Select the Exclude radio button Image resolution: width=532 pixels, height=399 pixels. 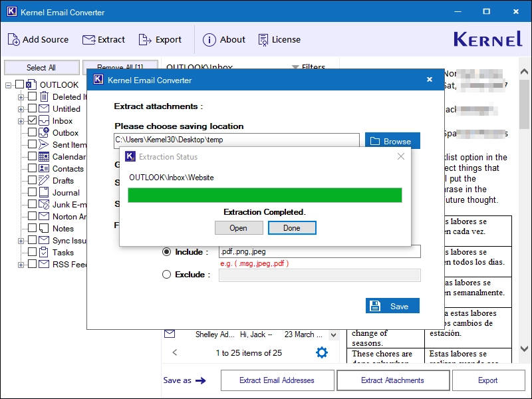[x=167, y=274]
